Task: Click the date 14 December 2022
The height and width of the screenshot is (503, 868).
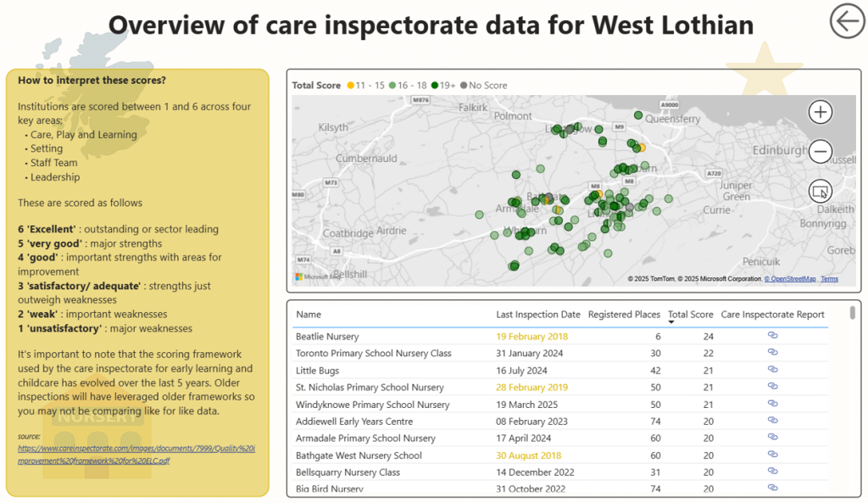Action: click(x=536, y=472)
